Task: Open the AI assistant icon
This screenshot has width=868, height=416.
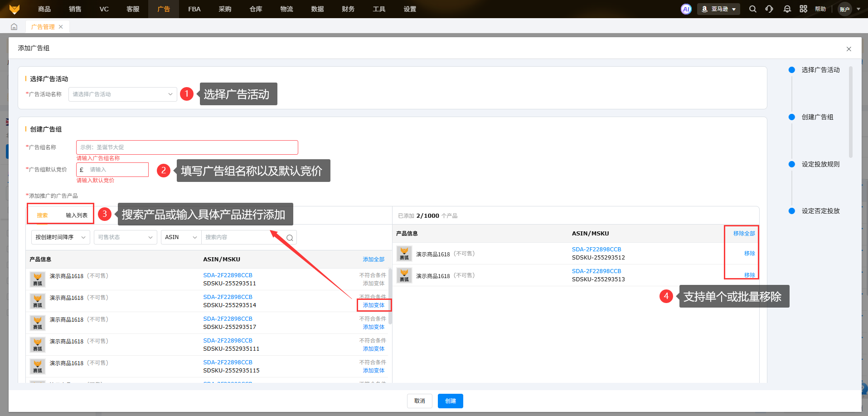Action: tap(686, 9)
